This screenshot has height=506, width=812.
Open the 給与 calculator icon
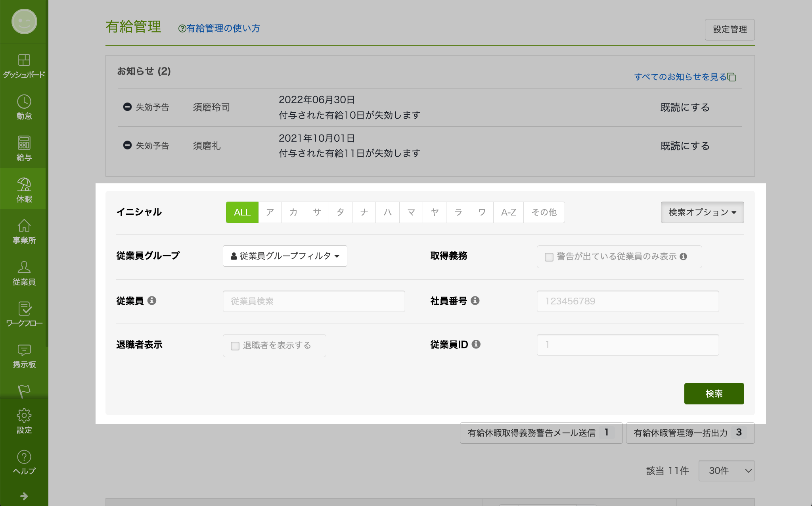(24, 143)
